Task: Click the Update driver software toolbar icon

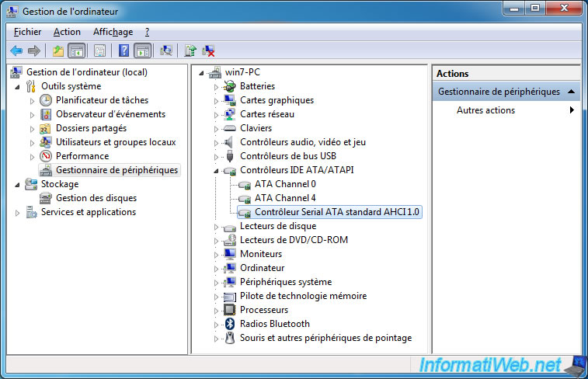Action: point(190,51)
